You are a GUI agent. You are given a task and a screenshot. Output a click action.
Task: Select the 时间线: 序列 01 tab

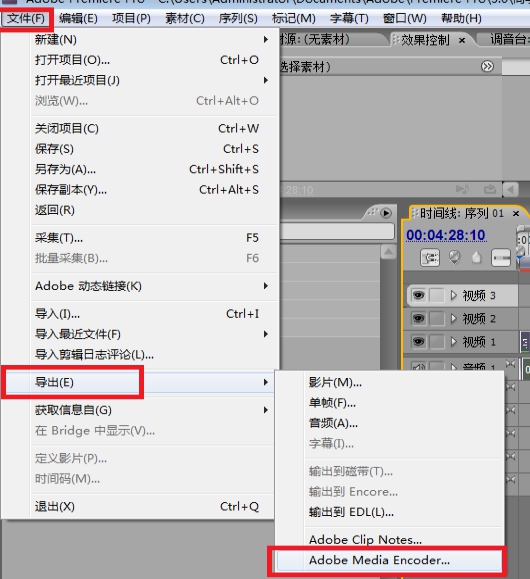tap(462, 213)
